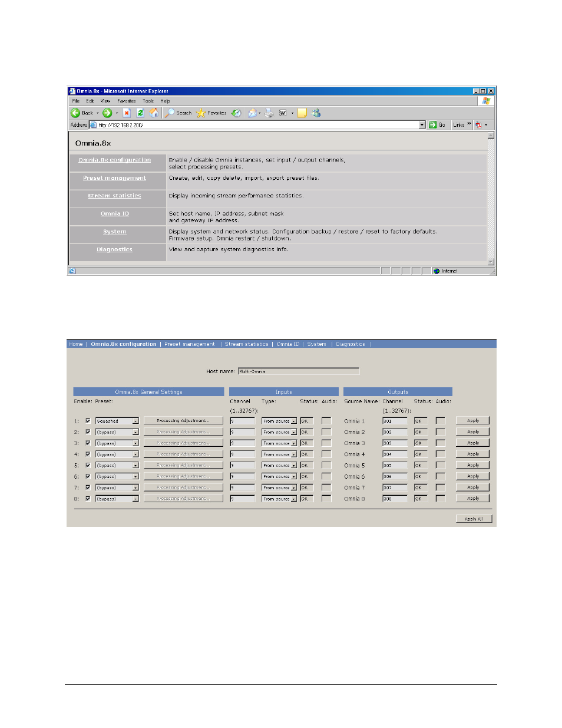Open the From source type dropdown row 8
The height and width of the screenshot is (728, 562).
(279, 499)
